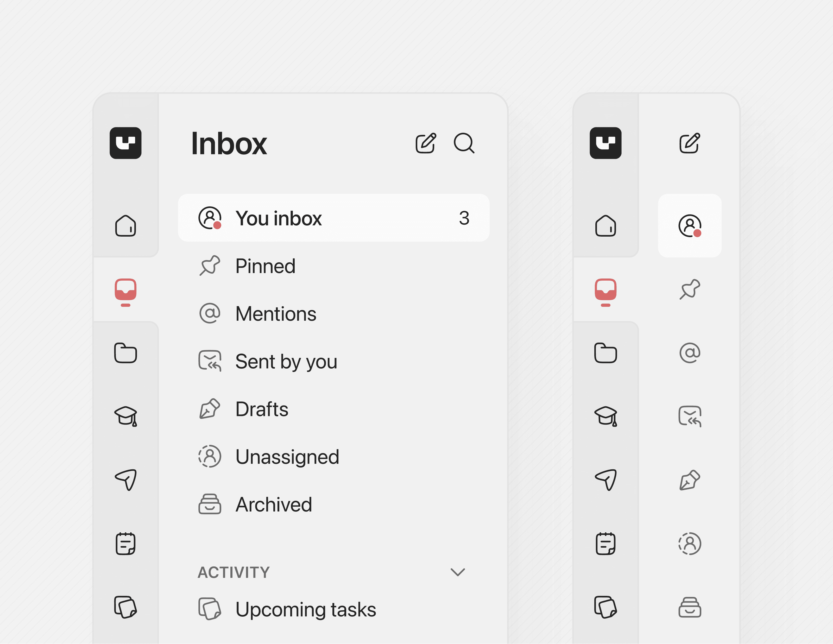Click the compose icon beside the Inbox title
The height and width of the screenshot is (644, 833).
pyautogui.click(x=425, y=143)
